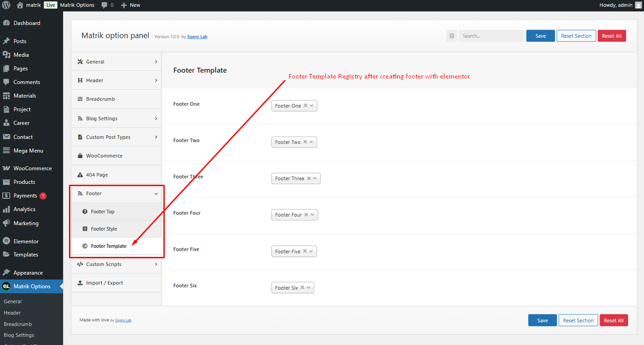Open the 404 Page options tab

[116, 175]
